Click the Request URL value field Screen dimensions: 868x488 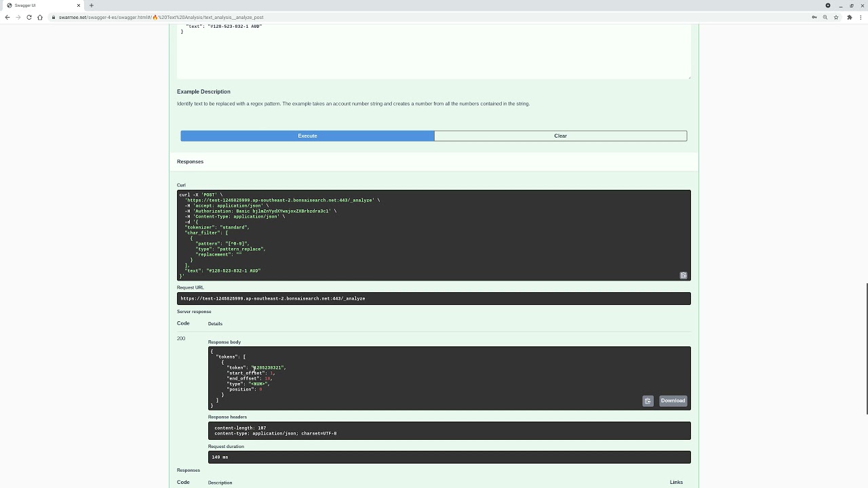[434, 298]
